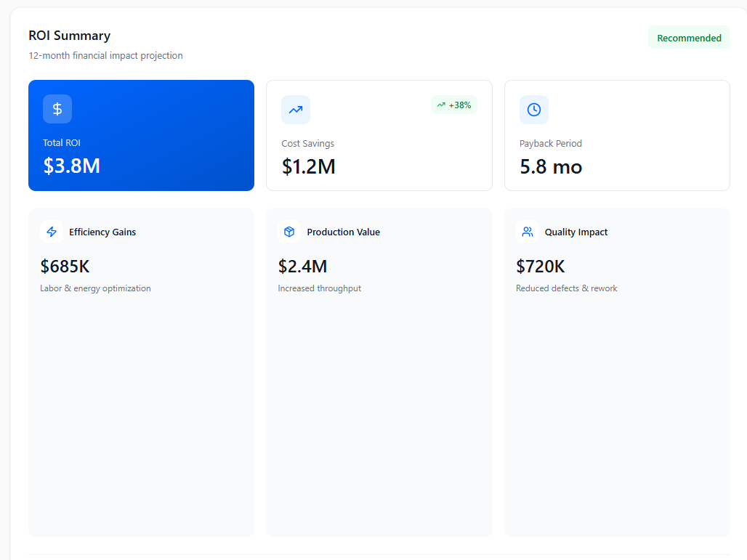Click the people icon beside Quality Impact
This screenshot has width=747, height=560.
coord(528,232)
